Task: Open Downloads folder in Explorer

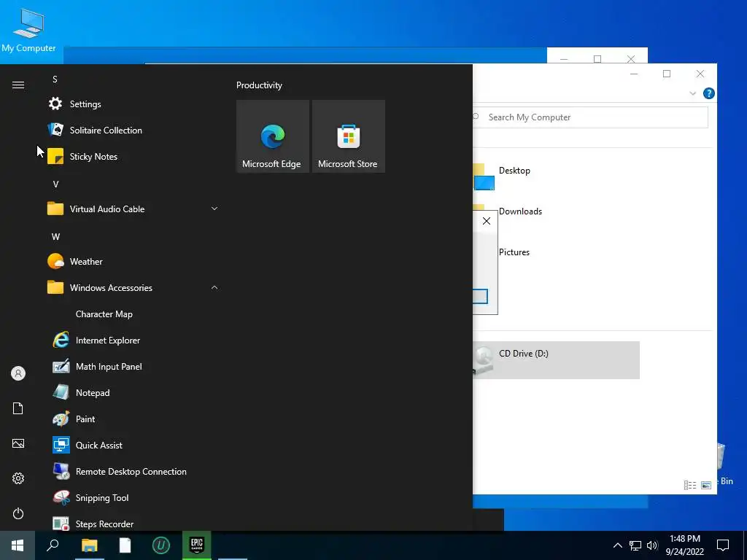Action: pos(520,211)
